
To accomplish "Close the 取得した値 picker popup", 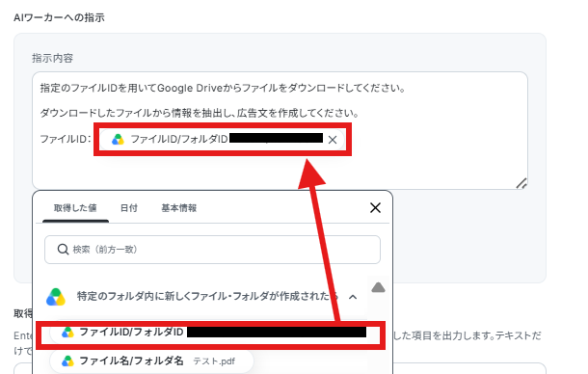I will tap(375, 208).
